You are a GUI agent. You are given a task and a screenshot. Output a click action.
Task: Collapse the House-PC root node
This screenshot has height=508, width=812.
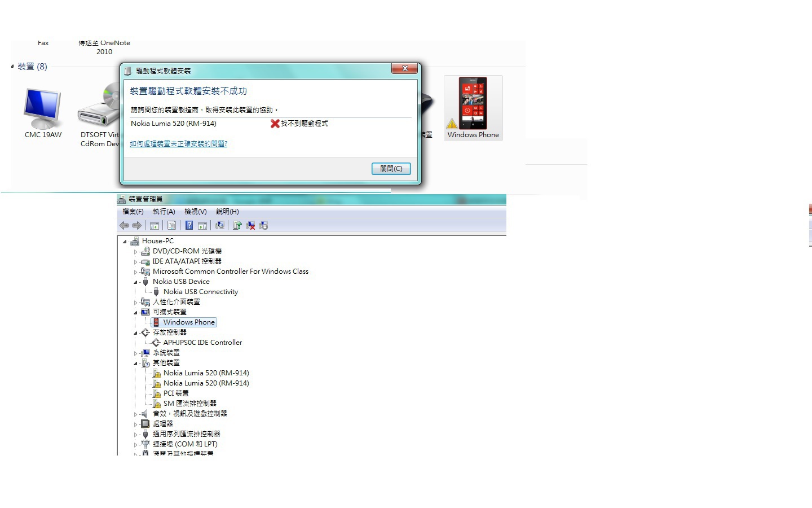click(x=125, y=242)
